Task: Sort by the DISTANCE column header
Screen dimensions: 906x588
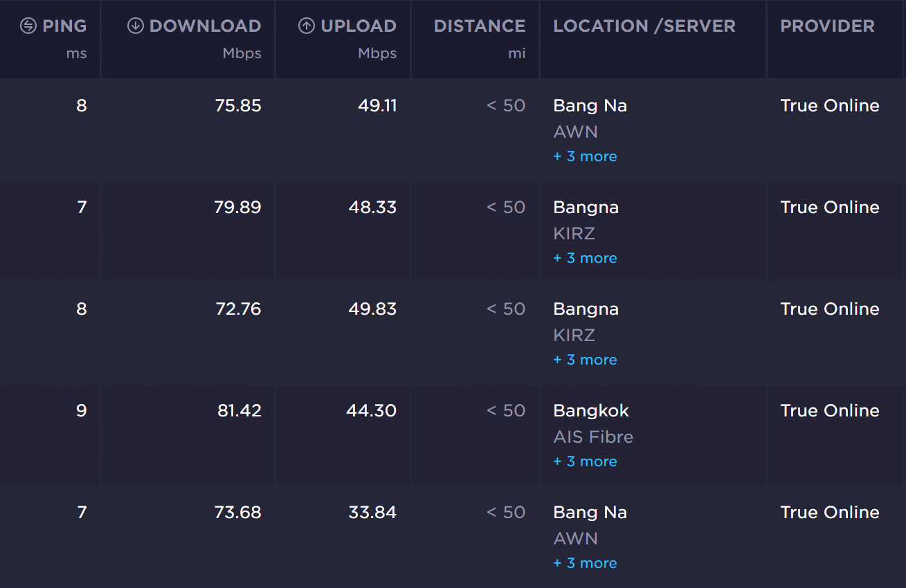Action: (x=480, y=26)
